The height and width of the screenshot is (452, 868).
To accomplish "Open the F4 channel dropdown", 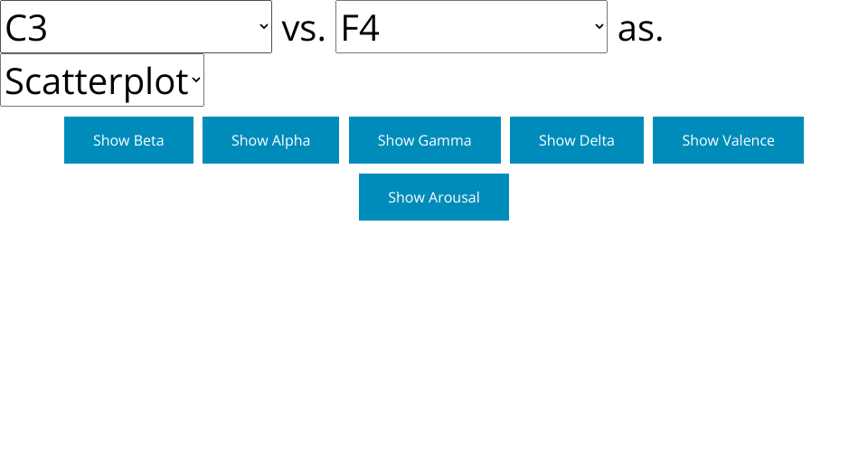I will 470,27.
